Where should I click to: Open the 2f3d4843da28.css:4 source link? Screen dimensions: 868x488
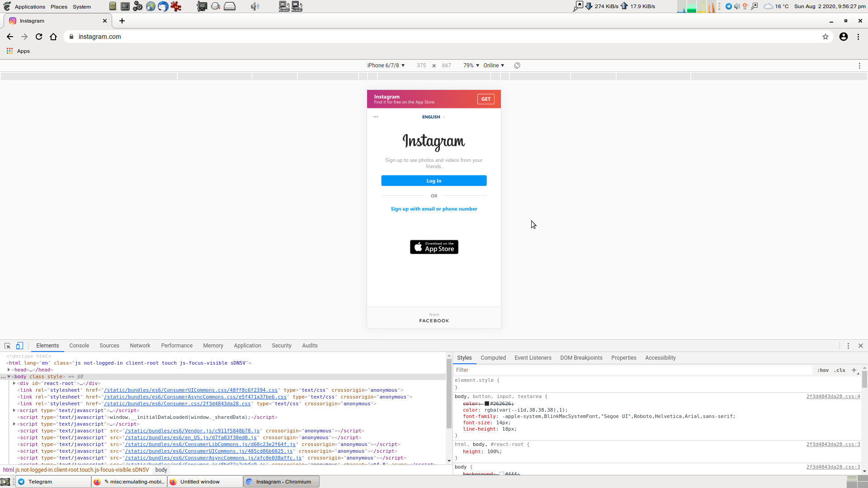coord(833,396)
